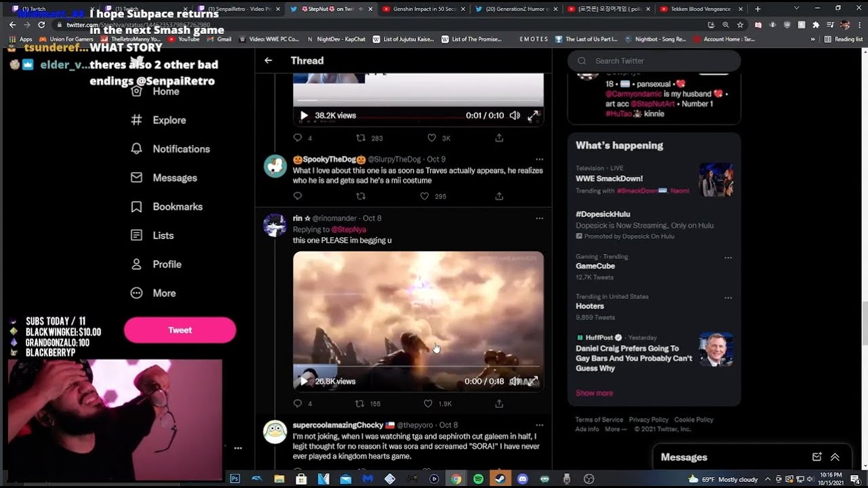The width and height of the screenshot is (868, 488).
Task: Open the Home page in Twitter sidebar
Action: (155, 91)
